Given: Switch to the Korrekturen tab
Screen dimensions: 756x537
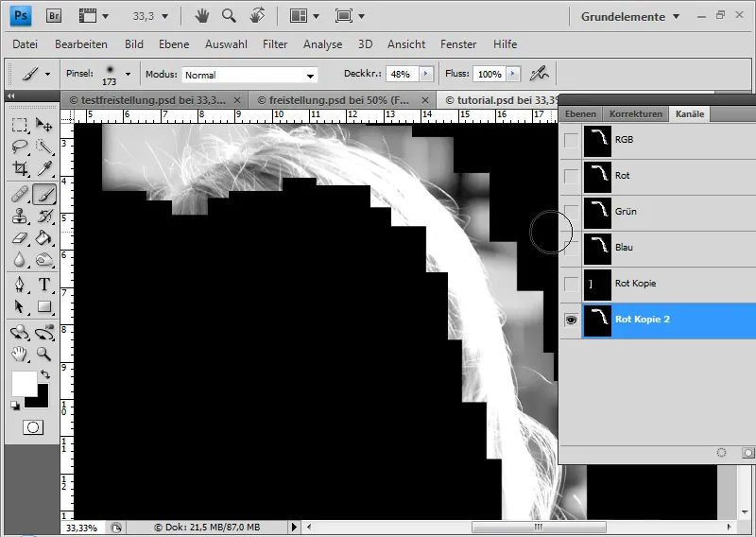Looking at the screenshot, I should (635, 114).
